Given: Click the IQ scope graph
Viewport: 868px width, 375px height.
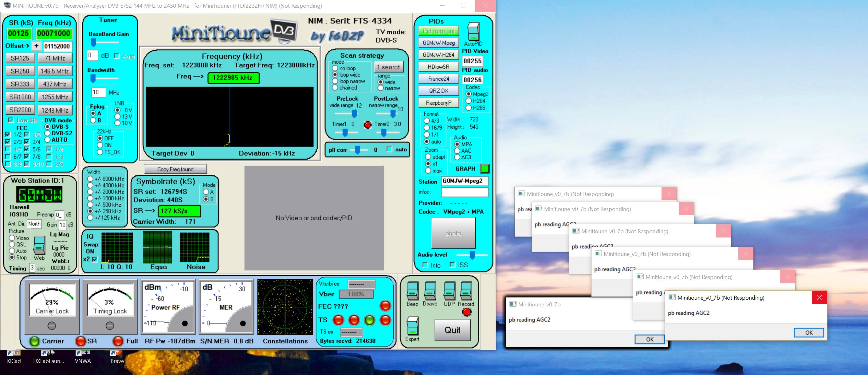Looking at the screenshot, I should pos(117,248).
